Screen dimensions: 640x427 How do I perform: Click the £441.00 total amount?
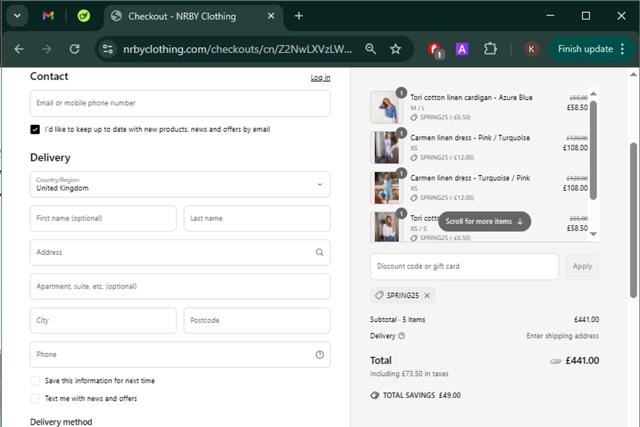click(582, 361)
